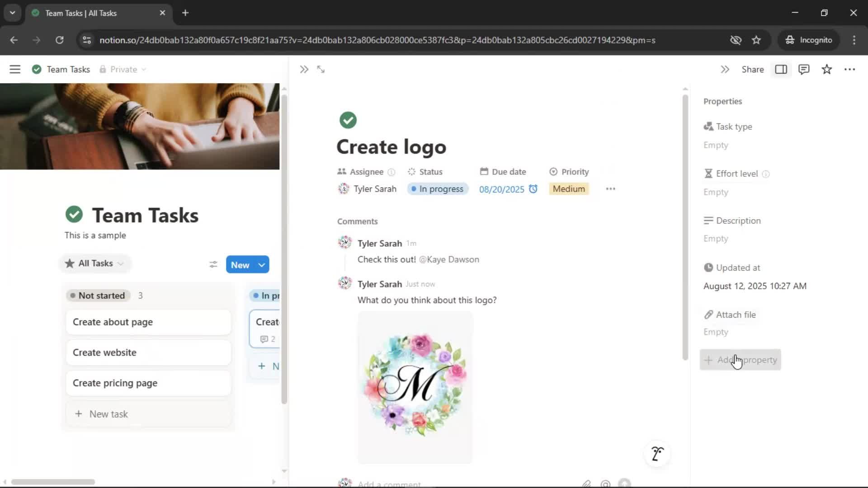Go back in browser history
Viewport: 868px width, 488px height.
14,40
